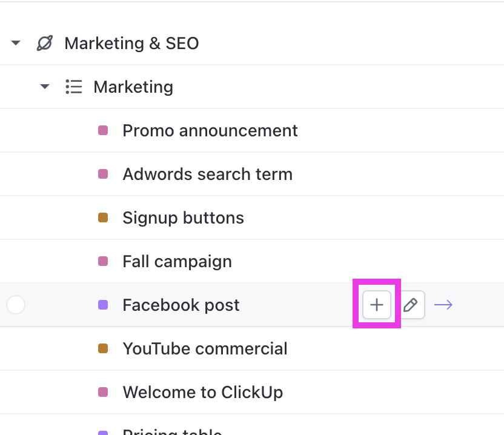Image resolution: width=504 pixels, height=435 pixels.
Task: Click the pink status square for Fall campaign
Action: pos(103,261)
